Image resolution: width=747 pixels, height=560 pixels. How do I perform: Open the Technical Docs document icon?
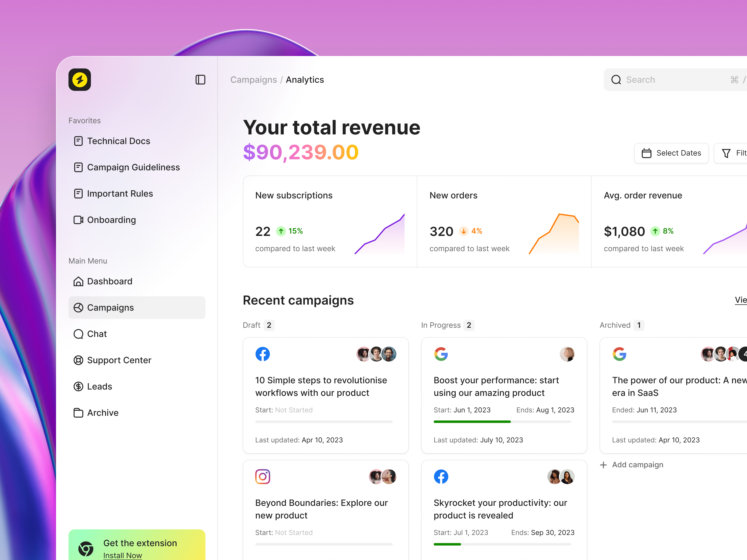78,141
